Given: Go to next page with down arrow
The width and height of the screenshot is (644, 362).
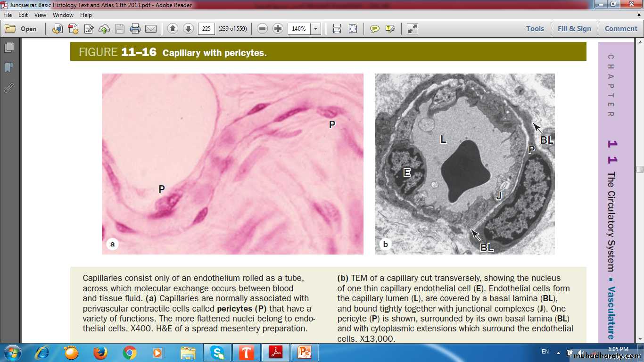Looking at the screenshot, I should click(x=188, y=29).
